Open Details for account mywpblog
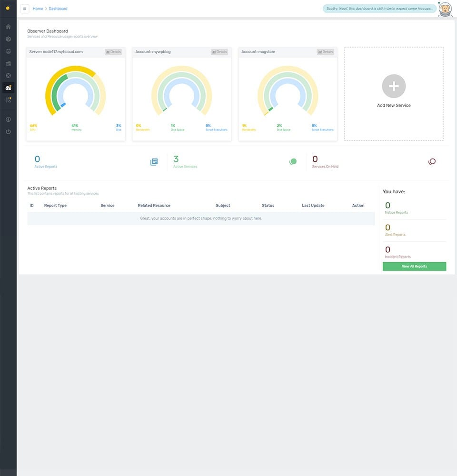The image size is (457, 476). tap(219, 52)
